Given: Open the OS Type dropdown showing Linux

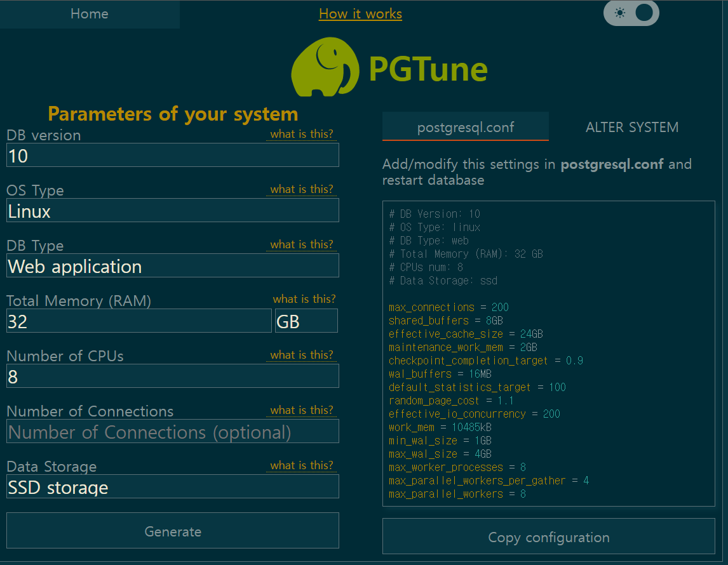Looking at the screenshot, I should (173, 211).
